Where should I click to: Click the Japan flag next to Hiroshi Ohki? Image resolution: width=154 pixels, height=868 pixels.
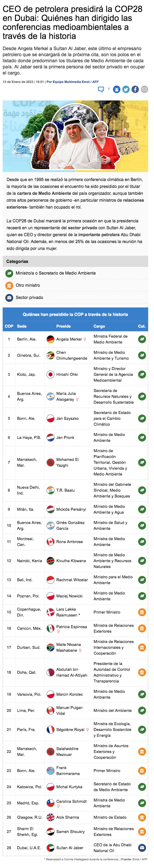pyautogui.click(x=51, y=374)
